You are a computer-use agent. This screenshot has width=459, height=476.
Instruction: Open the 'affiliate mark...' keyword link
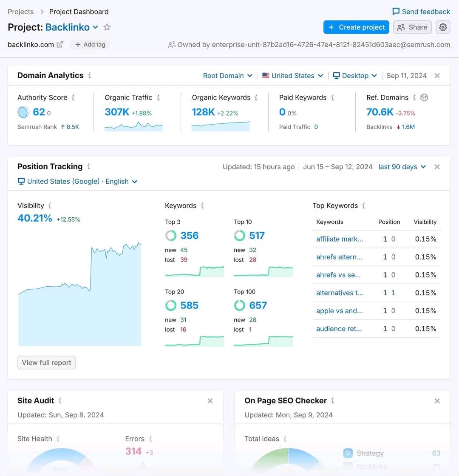340,239
